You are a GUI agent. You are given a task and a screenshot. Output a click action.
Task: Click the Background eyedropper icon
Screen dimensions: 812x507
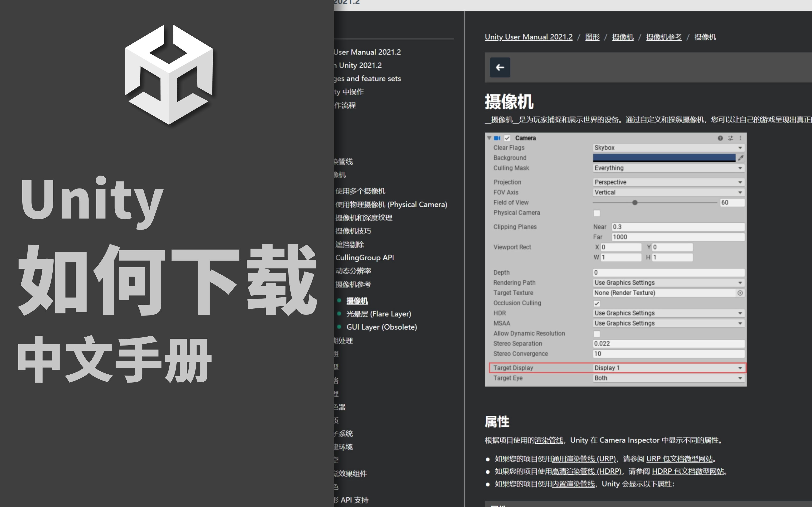pos(741,157)
